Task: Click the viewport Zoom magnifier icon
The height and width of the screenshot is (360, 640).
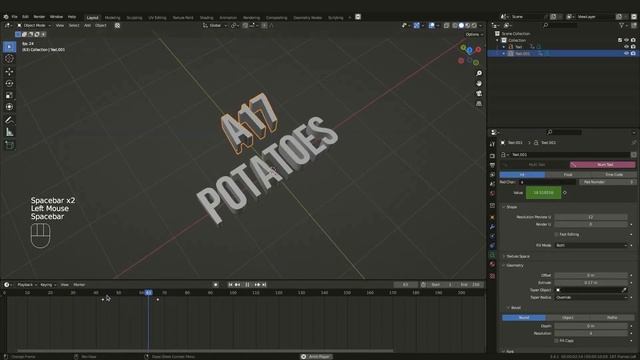Action: (x=479, y=73)
